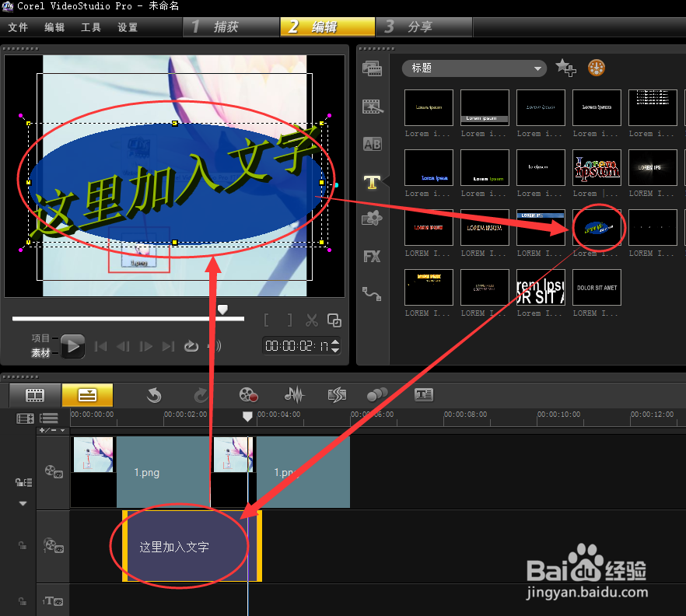The width and height of the screenshot is (686, 616).
Task: Enlarge the preview window icon
Action: (x=334, y=320)
